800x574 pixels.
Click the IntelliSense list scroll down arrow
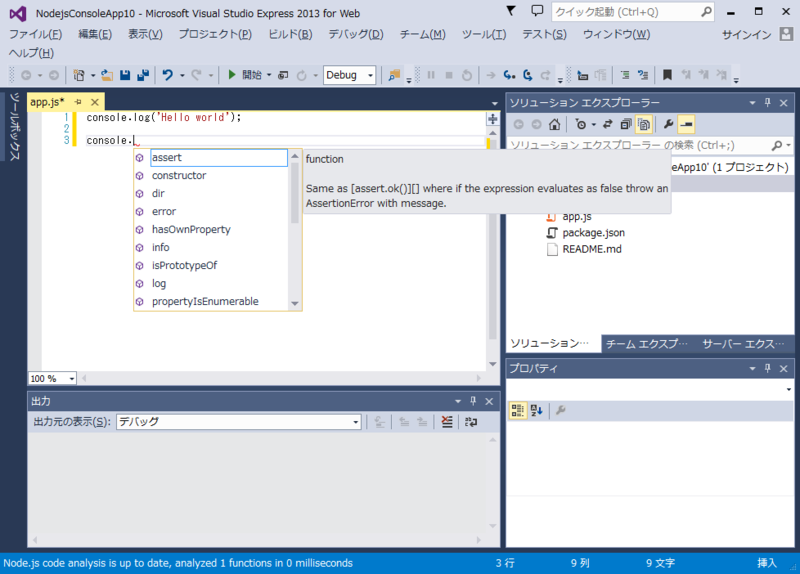click(295, 304)
